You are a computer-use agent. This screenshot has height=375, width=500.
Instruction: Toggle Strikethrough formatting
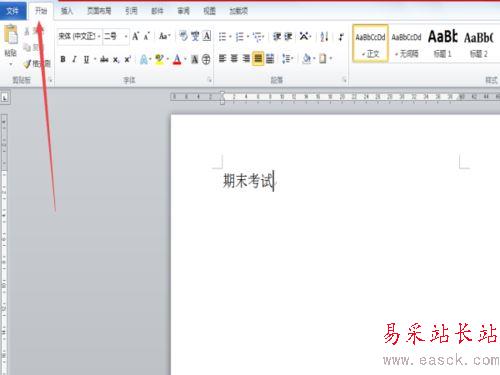tap(104, 59)
